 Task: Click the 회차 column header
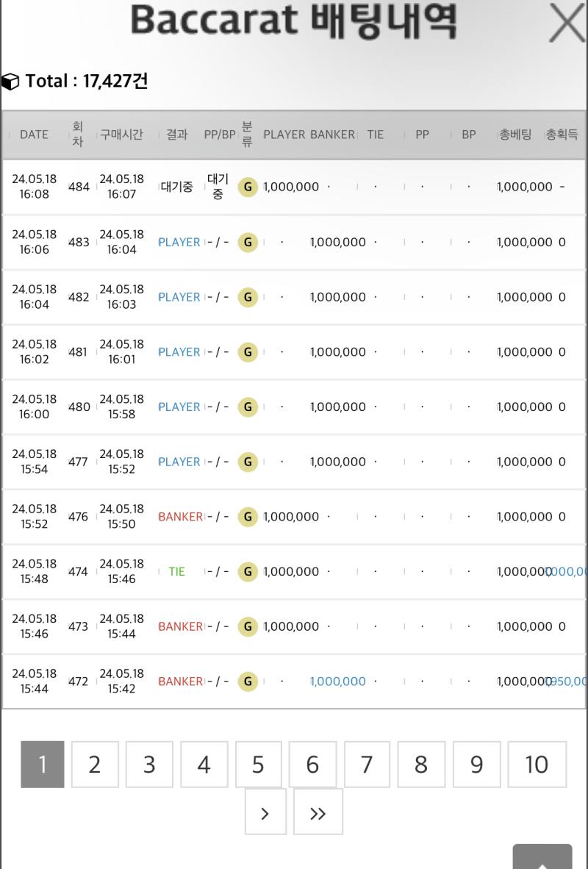coord(78,135)
